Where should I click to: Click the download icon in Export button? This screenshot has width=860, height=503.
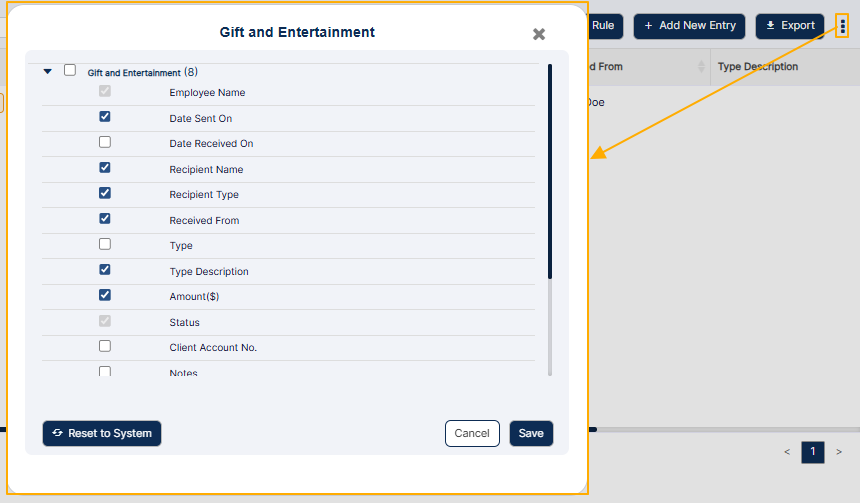pos(771,25)
